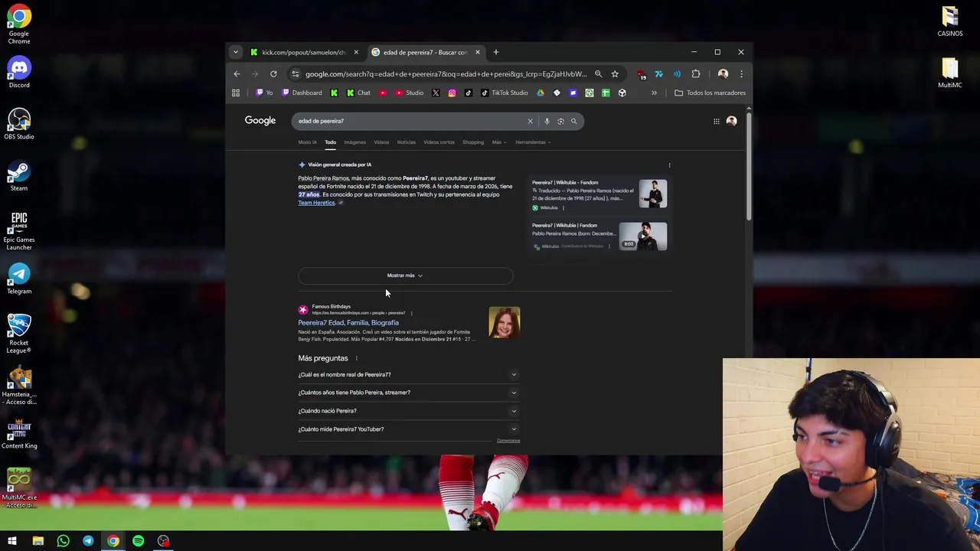Select the Videos cortos tab

click(x=439, y=142)
